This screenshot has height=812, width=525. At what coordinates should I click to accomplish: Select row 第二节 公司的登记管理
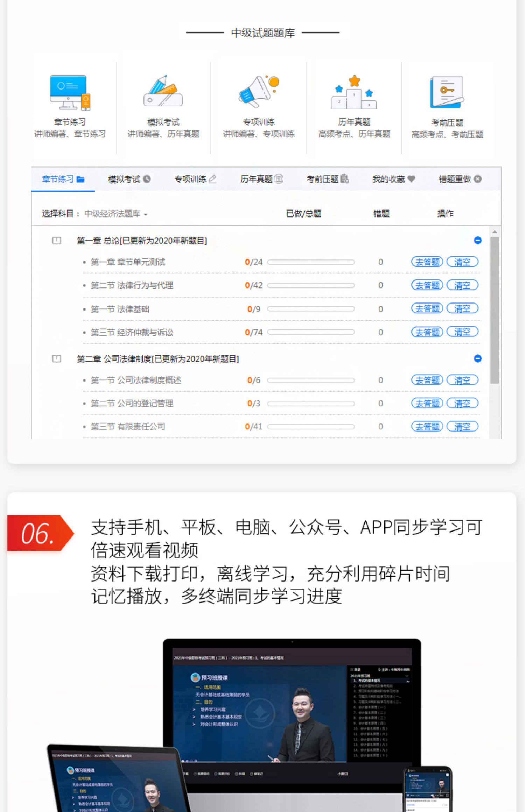(281, 404)
